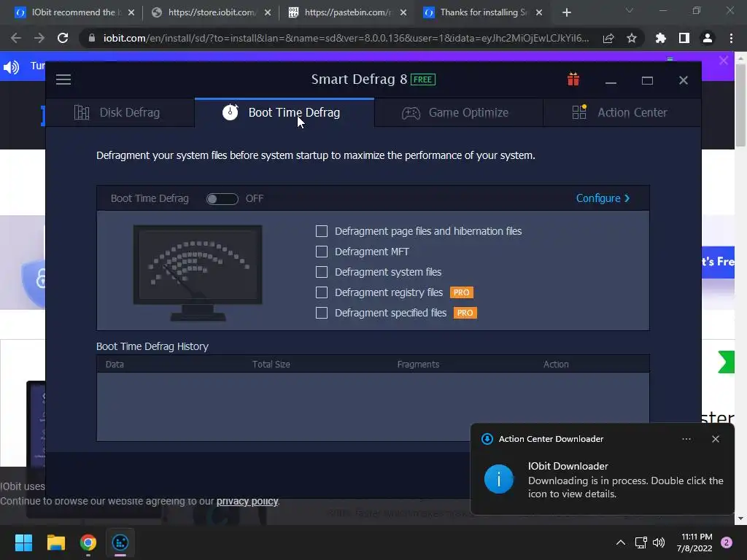
Task: Select the Boot Time Defrag tab
Action: click(285, 113)
